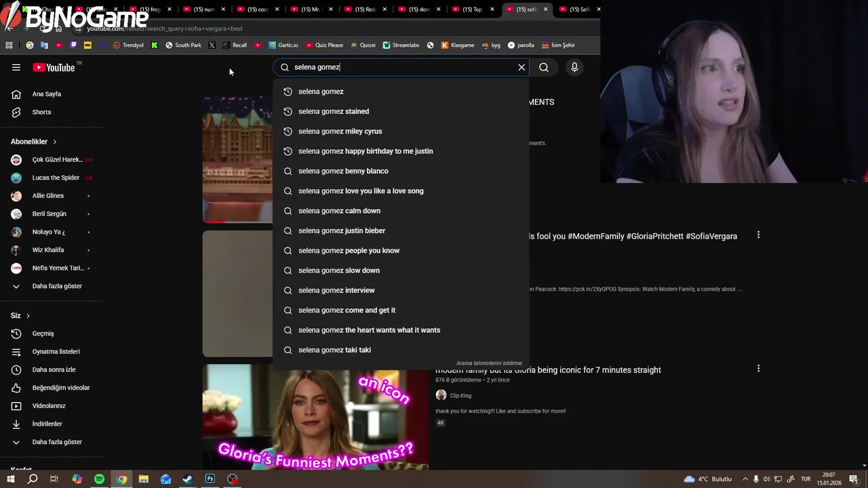
Task: Pick 'selena gomez come and get it'
Action: click(x=401, y=310)
